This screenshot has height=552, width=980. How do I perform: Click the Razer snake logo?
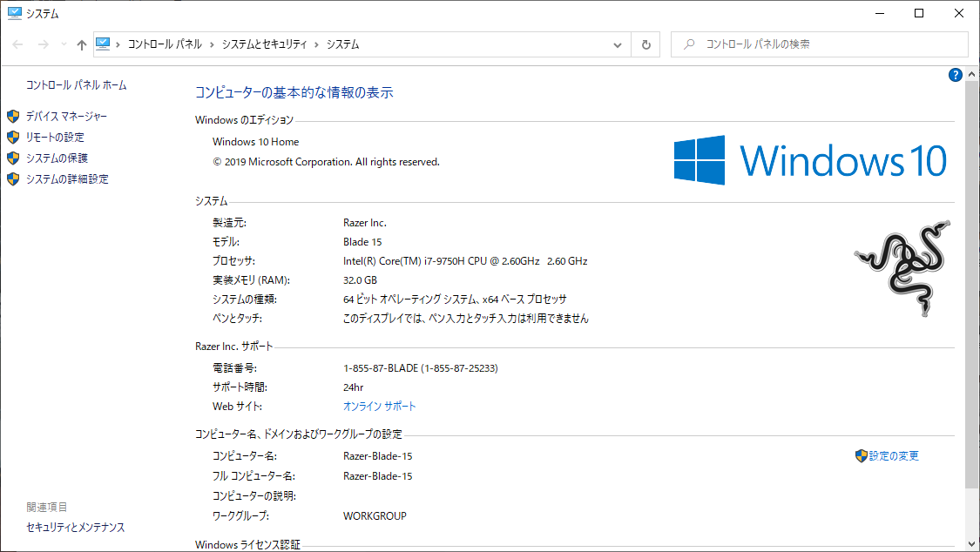coord(902,268)
